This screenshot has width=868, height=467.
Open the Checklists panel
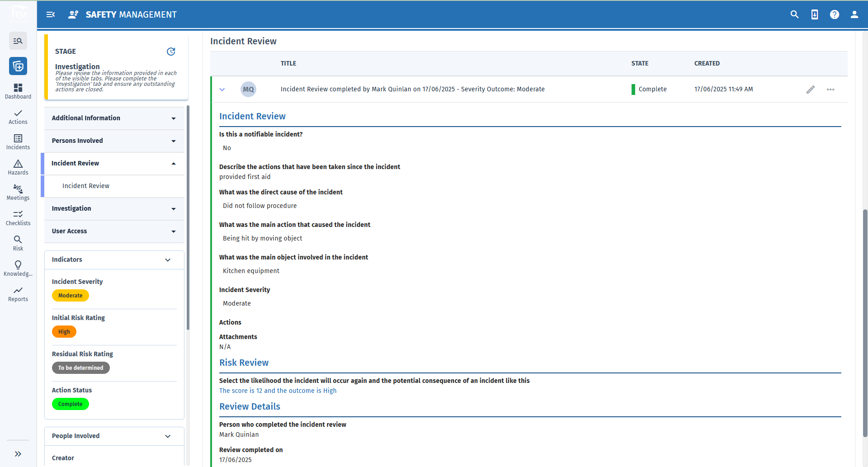[18, 217]
